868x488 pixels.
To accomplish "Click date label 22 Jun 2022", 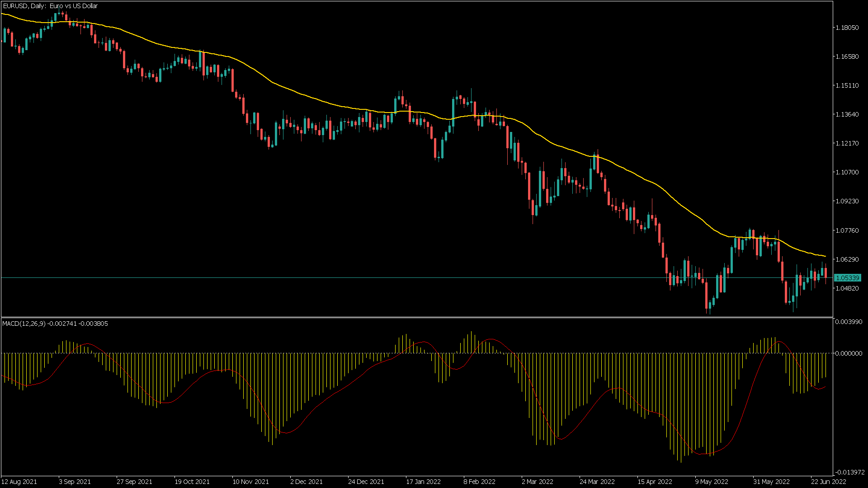I will (829, 482).
